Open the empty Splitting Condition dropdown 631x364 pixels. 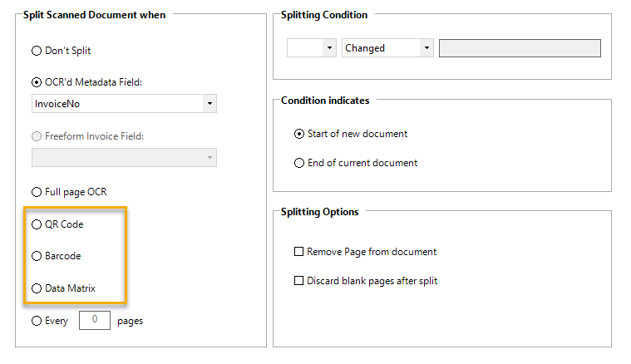click(311, 48)
